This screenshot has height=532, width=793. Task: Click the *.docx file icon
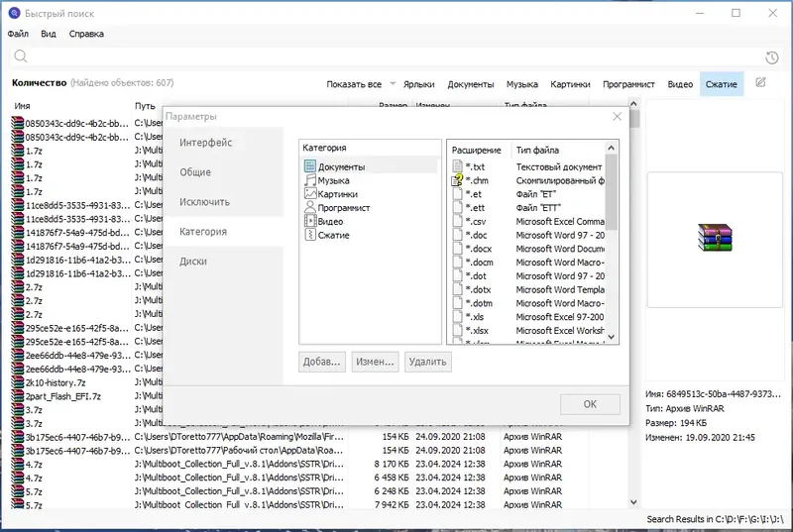[x=457, y=248]
